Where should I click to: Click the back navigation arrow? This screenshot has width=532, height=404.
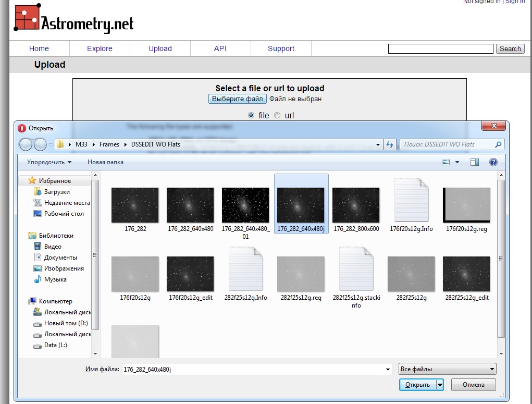26,144
